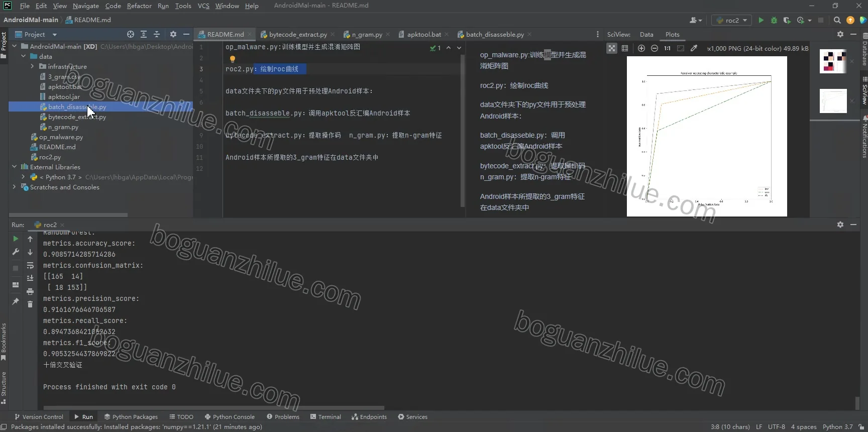
Task: Toggle the SciView plot grid
Action: click(x=625, y=48)
